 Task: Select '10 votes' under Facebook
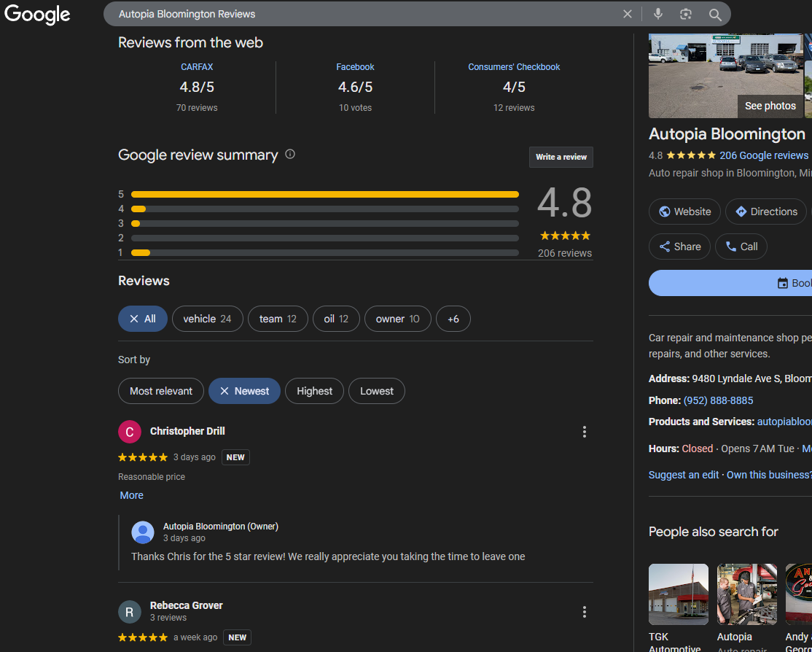[x=355, y=108]
